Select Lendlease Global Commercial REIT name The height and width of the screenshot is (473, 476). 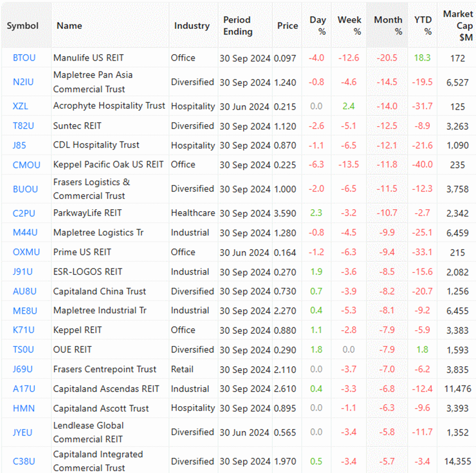(x=88, y=432)
